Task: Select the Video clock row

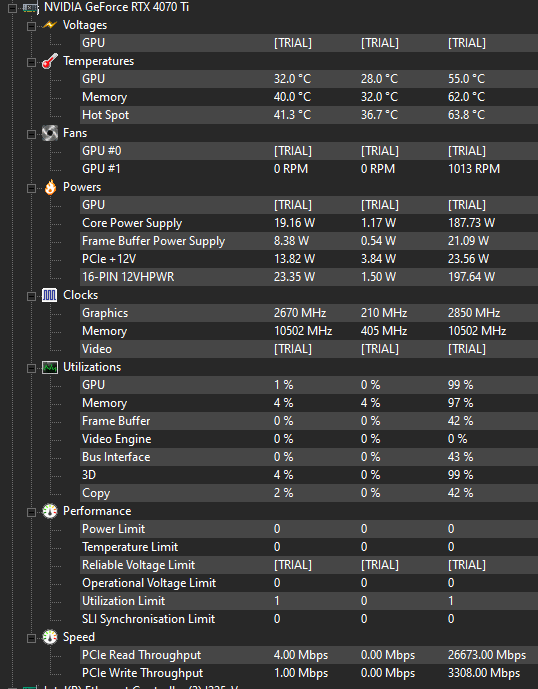Action: 309,349
